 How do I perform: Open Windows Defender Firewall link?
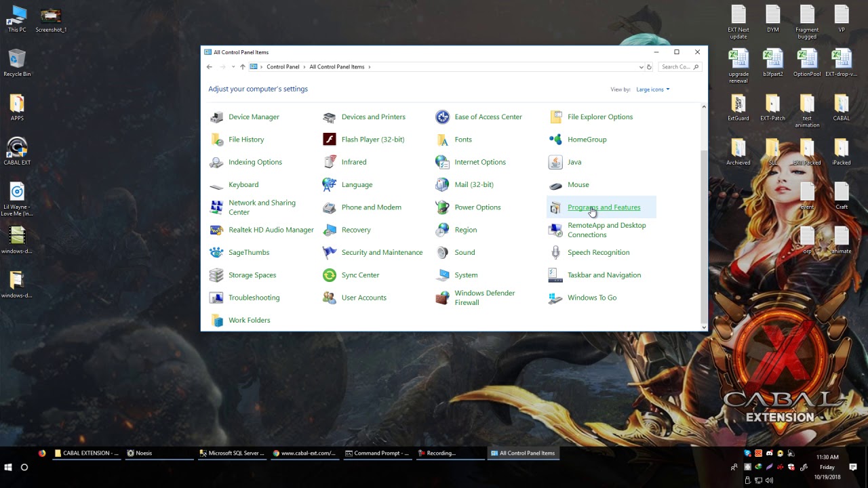click(x=485, y=298)
